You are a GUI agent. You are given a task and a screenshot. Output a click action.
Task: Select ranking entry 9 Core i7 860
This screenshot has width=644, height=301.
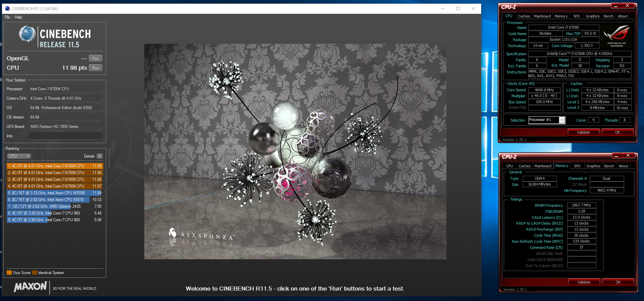tap(55, 220)
